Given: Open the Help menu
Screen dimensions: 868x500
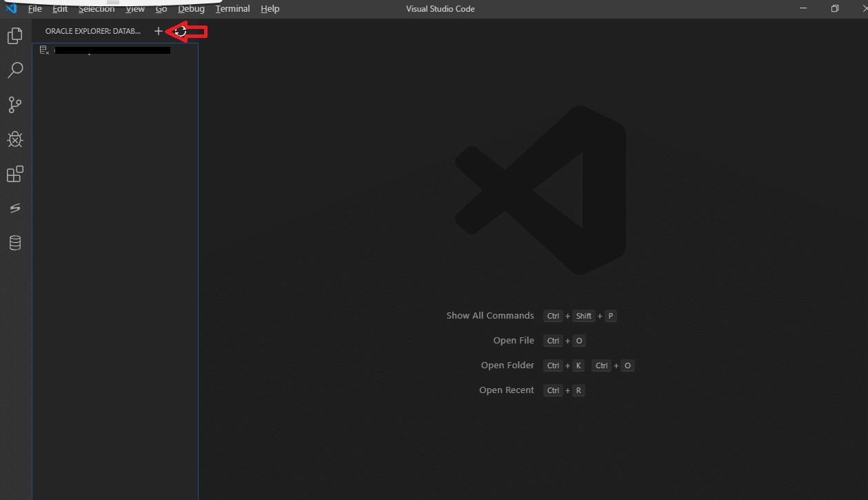Looking at the screenshot, I should pos(270,8).
